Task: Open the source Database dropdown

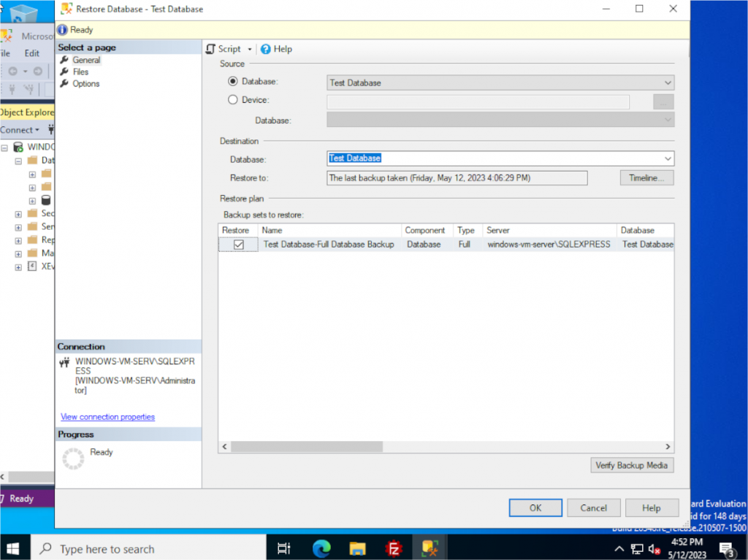Action: [x=666, y=83]
